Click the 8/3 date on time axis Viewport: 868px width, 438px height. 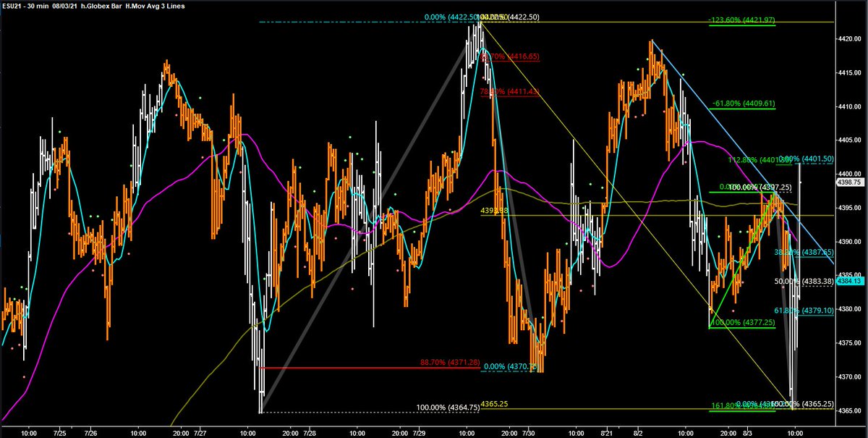pos(749,433)
